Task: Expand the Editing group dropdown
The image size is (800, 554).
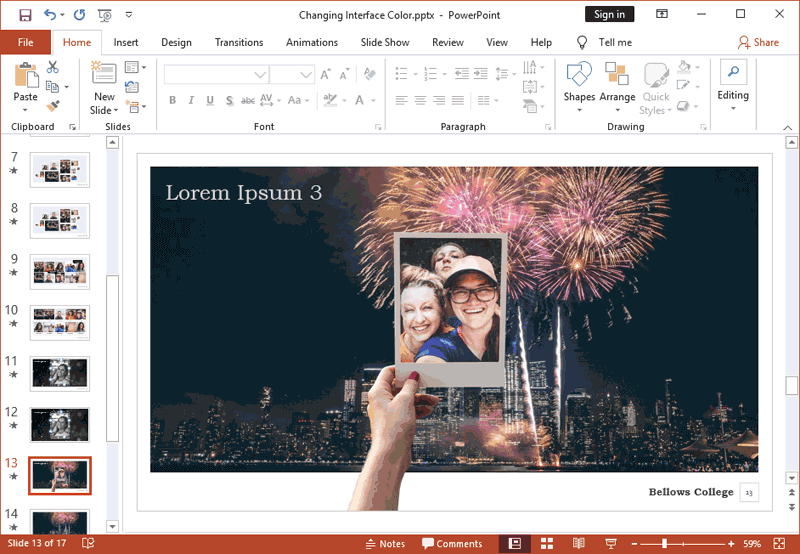Action: coord(733,108)
